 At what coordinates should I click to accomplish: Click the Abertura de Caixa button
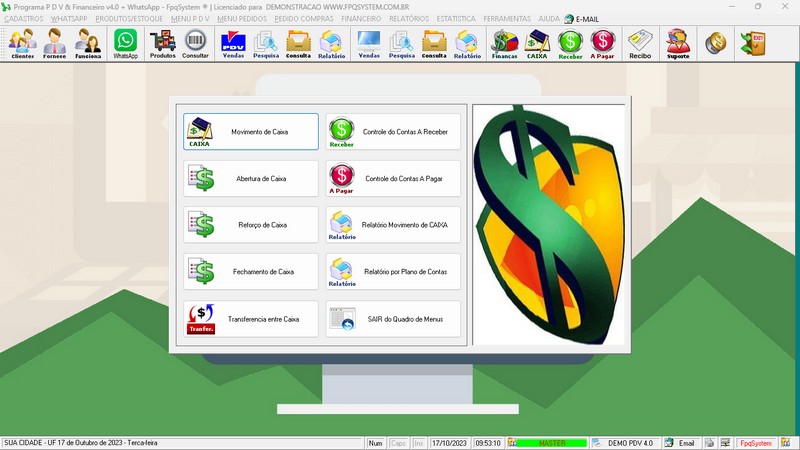(250, 178)
